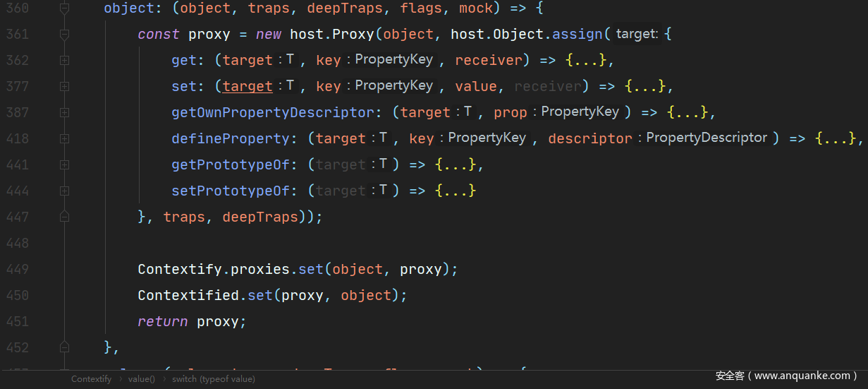Screen dimensions: 868x389
Task: Click the fold end marker on line 452
Action: [x=65, y=347]
